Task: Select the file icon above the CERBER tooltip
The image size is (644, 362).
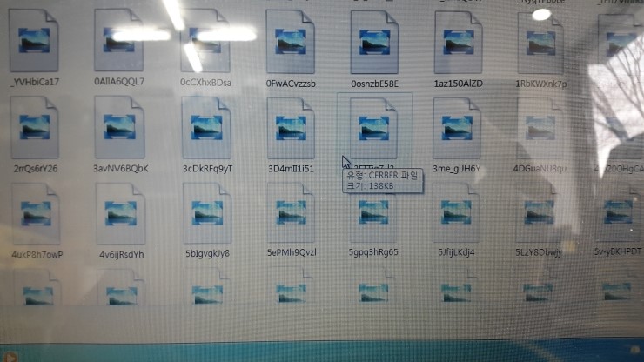Action: [x=373, y=128]
